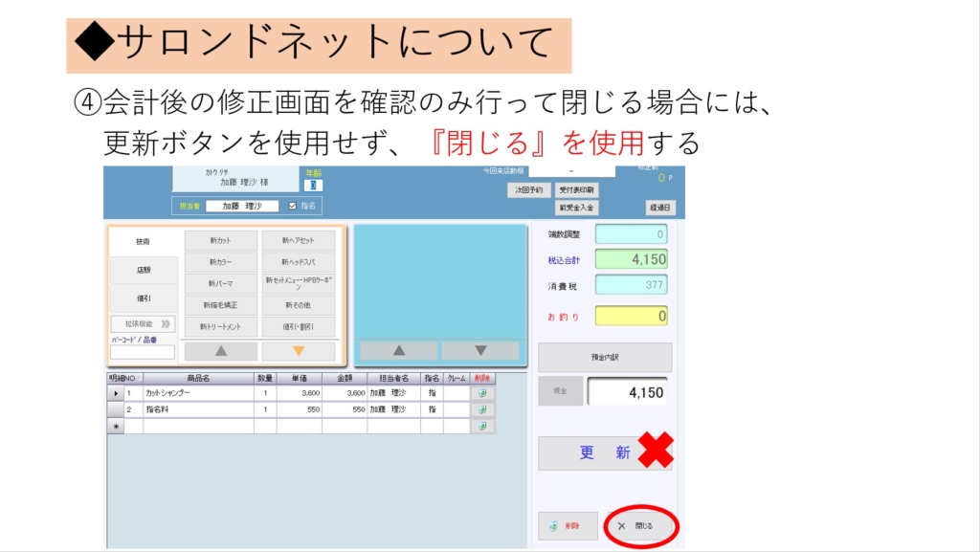Click the down arrow in the blue panel

[x=480, y=351]
